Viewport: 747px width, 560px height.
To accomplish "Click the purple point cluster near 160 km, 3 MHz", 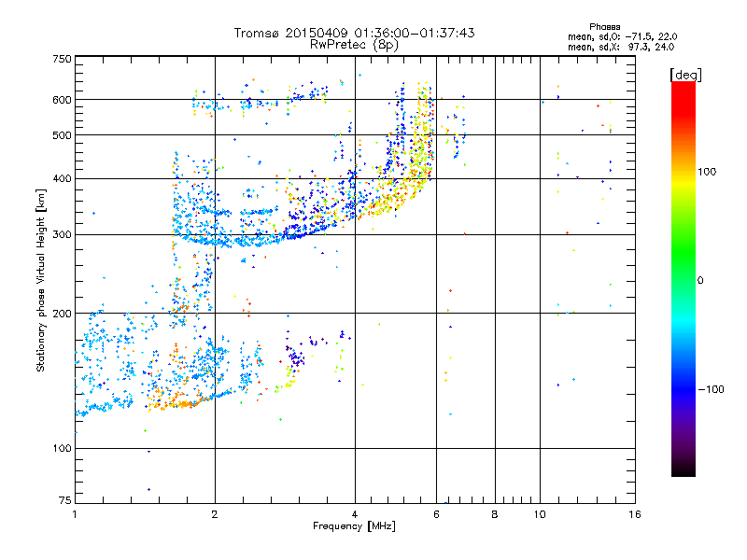I will pos(295,357).
